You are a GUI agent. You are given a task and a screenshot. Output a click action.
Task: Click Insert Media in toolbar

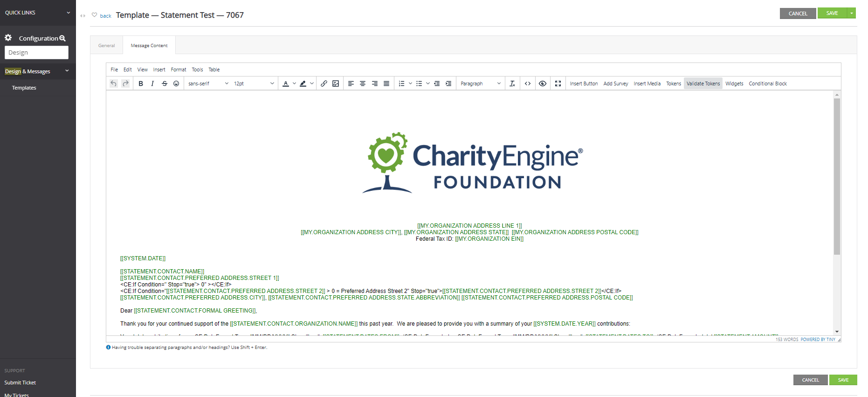click(x=647, y=84)
